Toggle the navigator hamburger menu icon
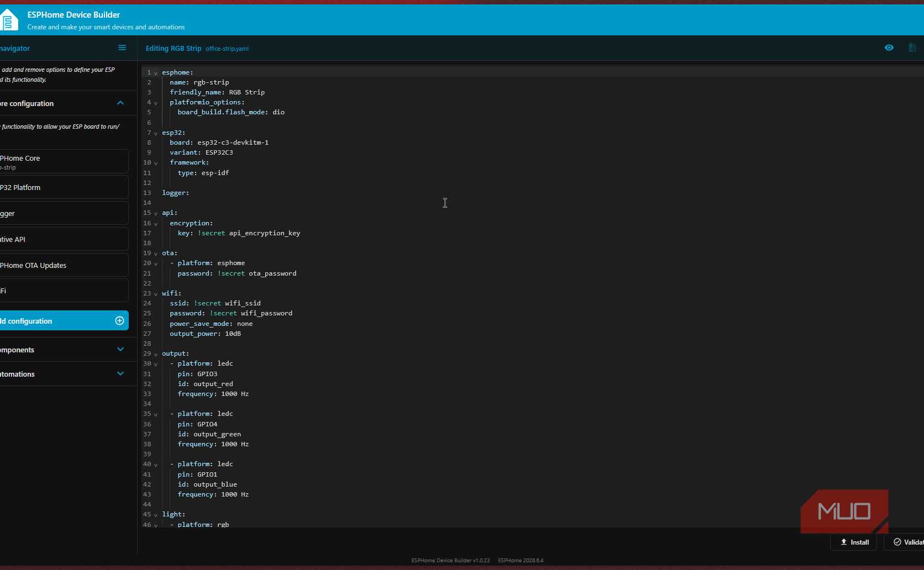The width and height of the screenshot is (924, 570). pos(122,48)
